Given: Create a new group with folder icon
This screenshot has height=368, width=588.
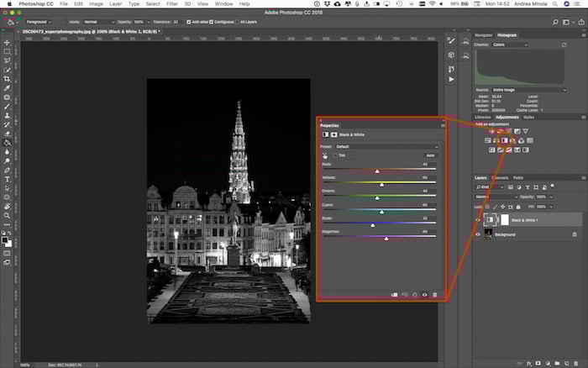Looking at the screenshot, I should pos(557,364).
